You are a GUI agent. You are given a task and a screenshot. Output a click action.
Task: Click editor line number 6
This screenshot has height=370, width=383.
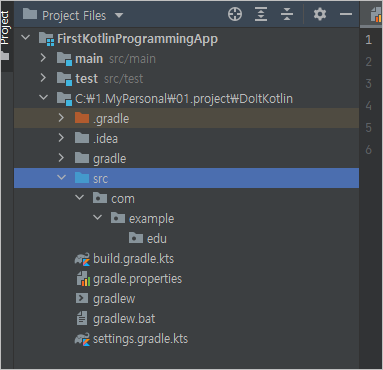coord(368,150)
